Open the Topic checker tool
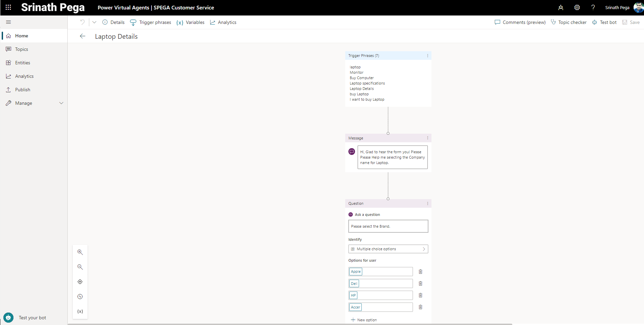The image size is (644, 325). [x=569, y=22]
